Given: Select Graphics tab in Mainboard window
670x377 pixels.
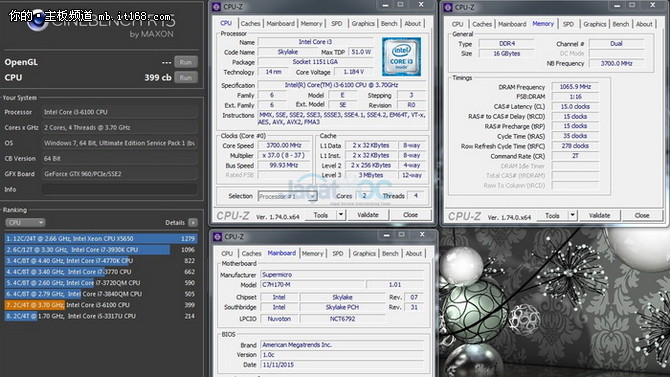Looking at the screenshot, I should coord(364,253).
